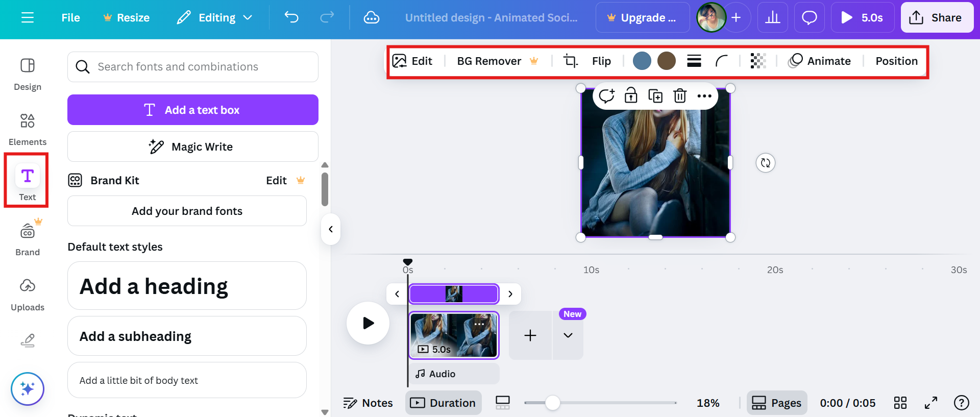Open corner rounding icon
The width and height of the screenshot is (980, 417).
[x=721, y=61]
